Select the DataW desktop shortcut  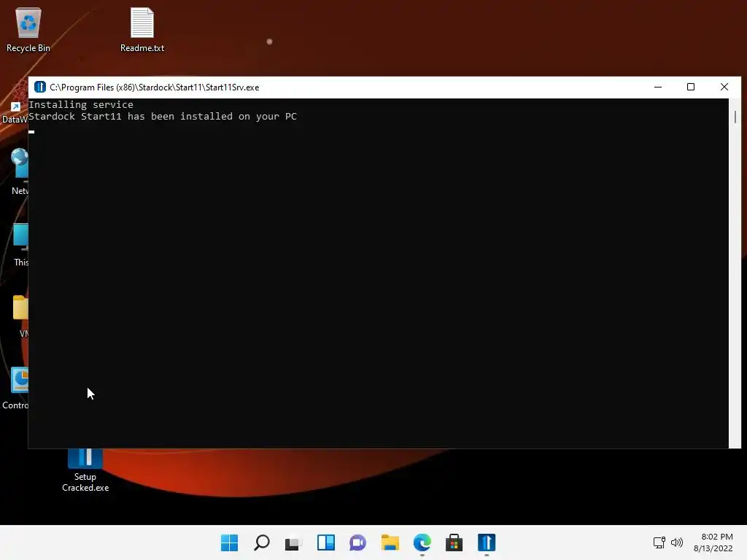tap(15, 113)
